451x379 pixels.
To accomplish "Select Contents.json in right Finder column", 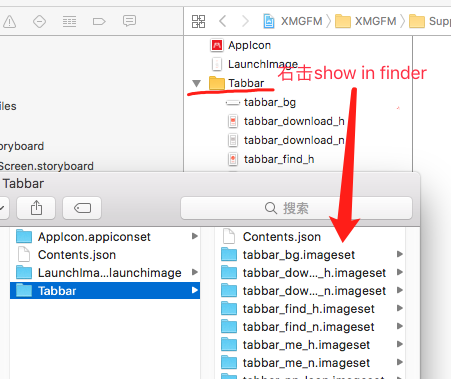I will 272,237.
